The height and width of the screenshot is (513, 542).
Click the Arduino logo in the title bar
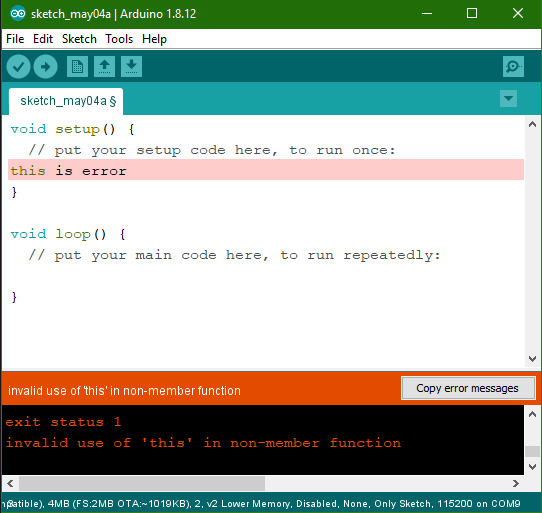[x=18, y=13]
